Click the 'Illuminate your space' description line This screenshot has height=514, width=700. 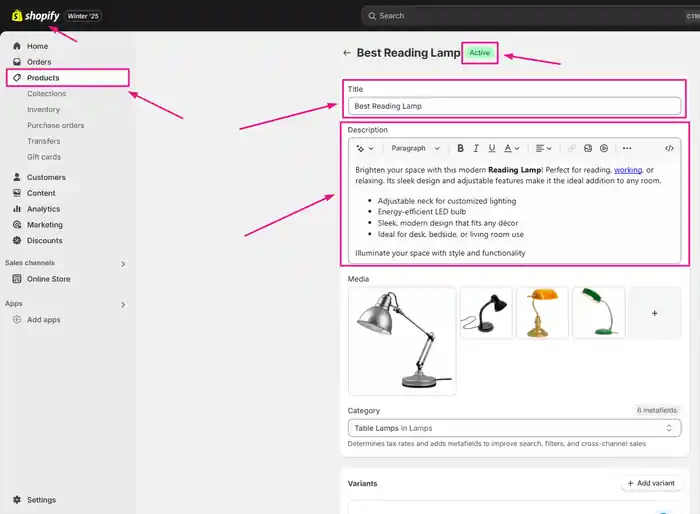click(x=440, y=253)
